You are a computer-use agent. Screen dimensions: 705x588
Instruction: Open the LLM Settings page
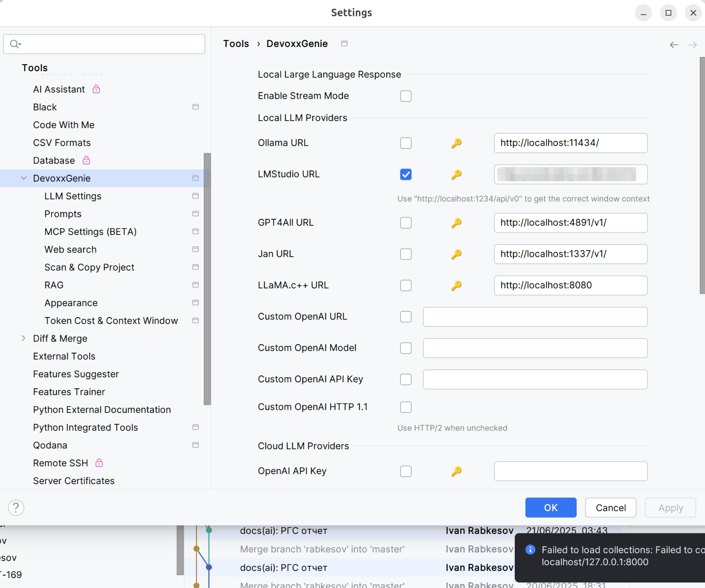(x=73, y=196)
